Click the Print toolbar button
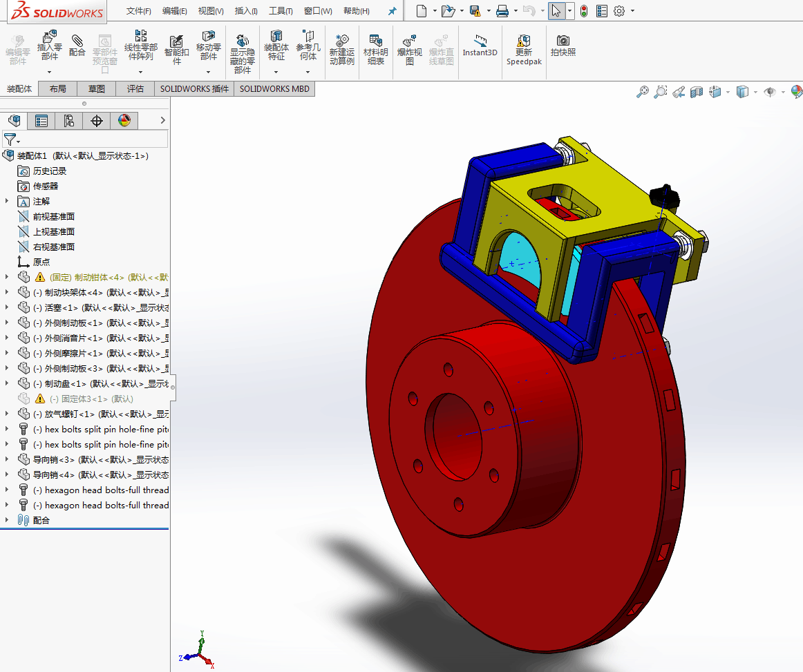 502,11
